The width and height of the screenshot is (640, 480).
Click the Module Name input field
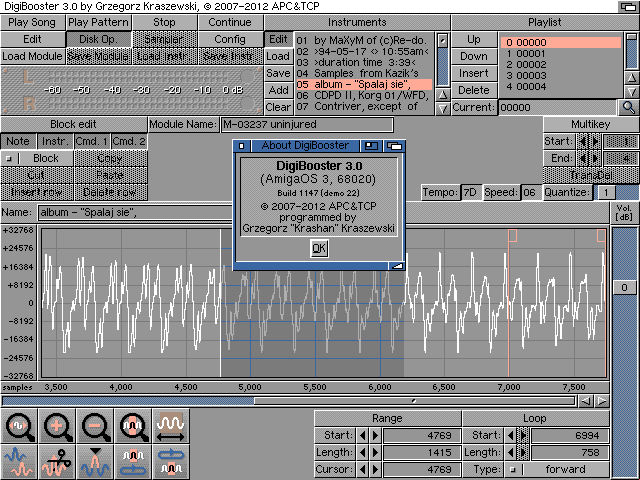point(307,124)
